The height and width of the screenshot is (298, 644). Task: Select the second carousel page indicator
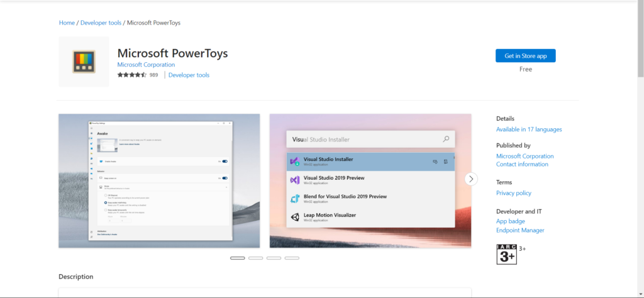tap(255, 258)
